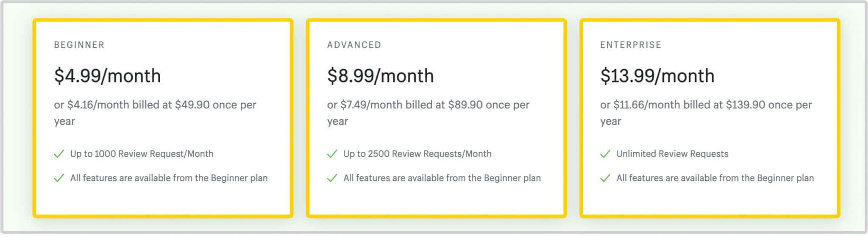The width and height of the screenshot is (868, 237).
Task: Click the Enterprise card's All features checkmark
Action: (x=605, y=178)
